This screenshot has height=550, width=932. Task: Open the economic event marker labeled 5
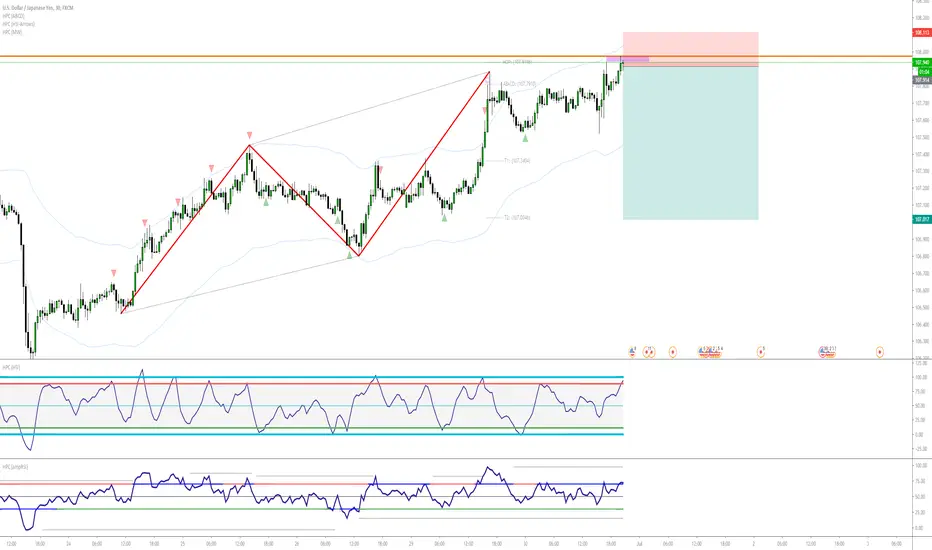(761, 352)
